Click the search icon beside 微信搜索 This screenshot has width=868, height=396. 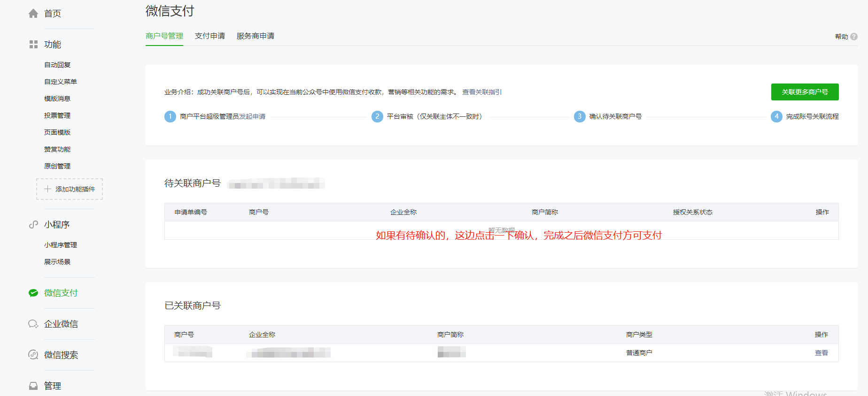pos(33,355)
